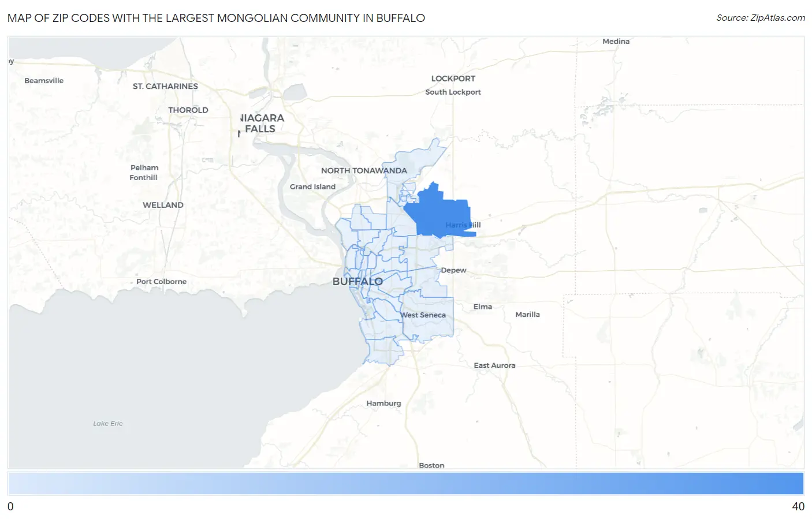Click the Beamsville label
This screenshot has height=519, width=812.
click(44, 81)
